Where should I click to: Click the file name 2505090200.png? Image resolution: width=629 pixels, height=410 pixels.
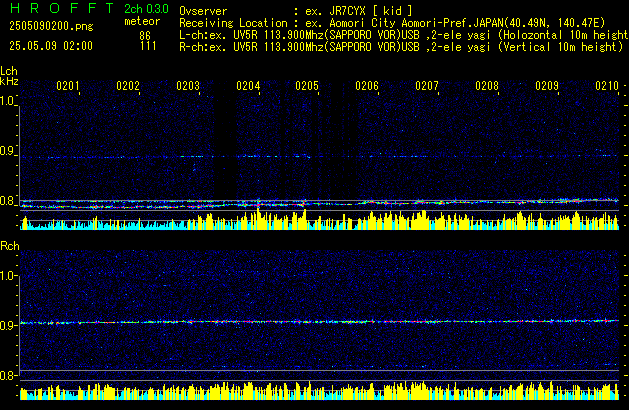point(51,26)
